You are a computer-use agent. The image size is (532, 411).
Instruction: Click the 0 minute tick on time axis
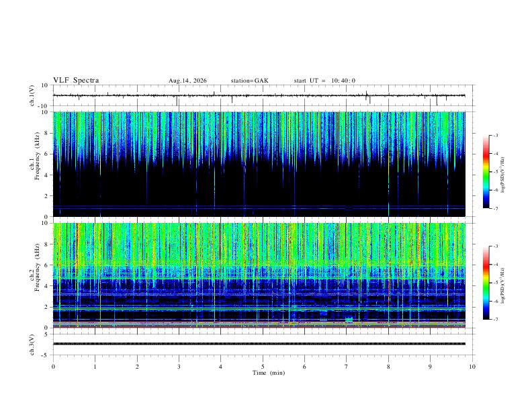coord(53,367)
